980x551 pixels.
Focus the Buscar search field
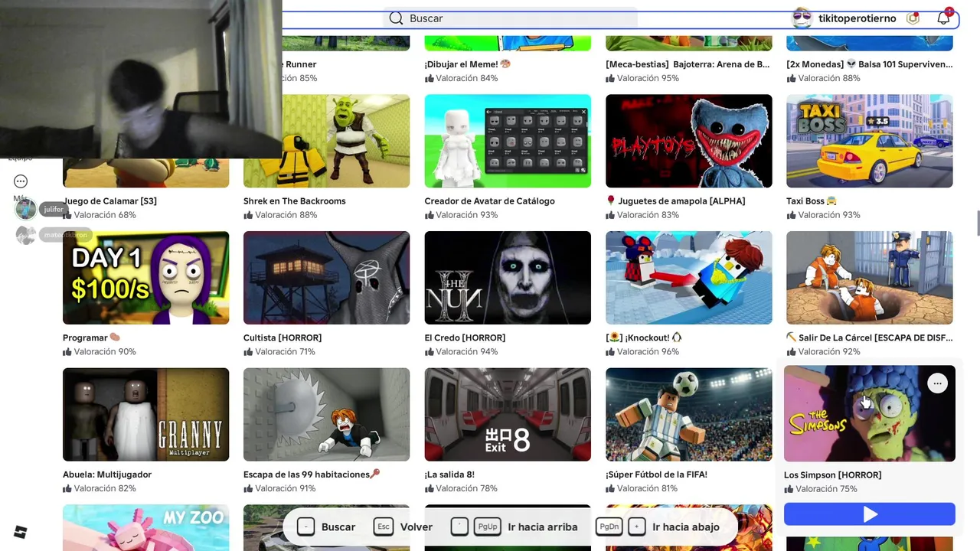click(510, 18)
